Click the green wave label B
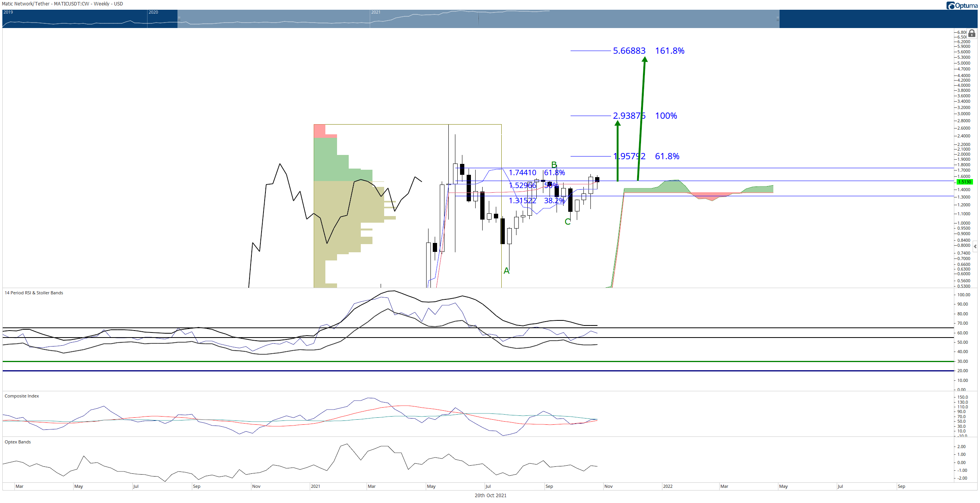 coord(554,165)
